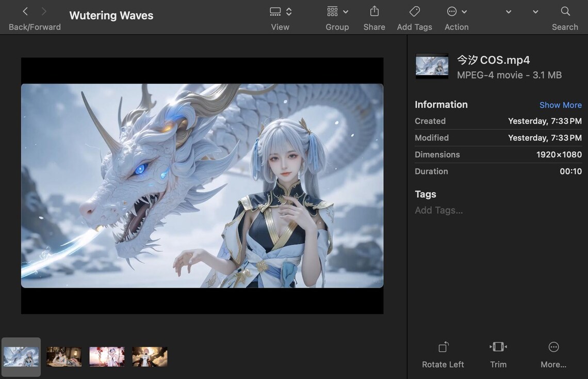Viewport: 588px width, 379px height.
Task: Click the View stepper arrows
Action: tap(288, 11)
